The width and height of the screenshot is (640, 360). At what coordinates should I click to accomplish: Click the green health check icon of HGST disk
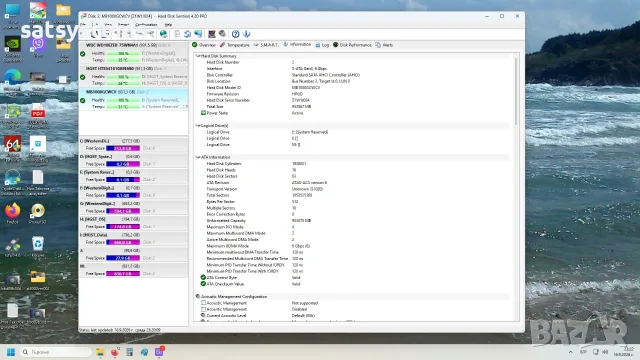coord(83,77)
